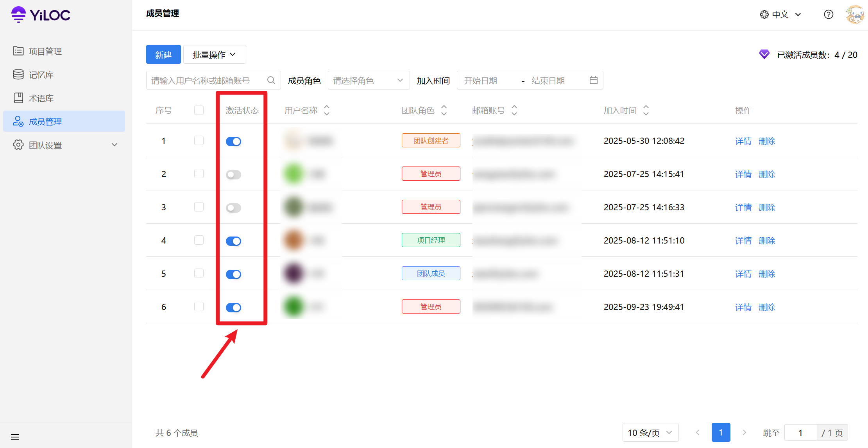Click the user avatar in header

click(855, 15)
